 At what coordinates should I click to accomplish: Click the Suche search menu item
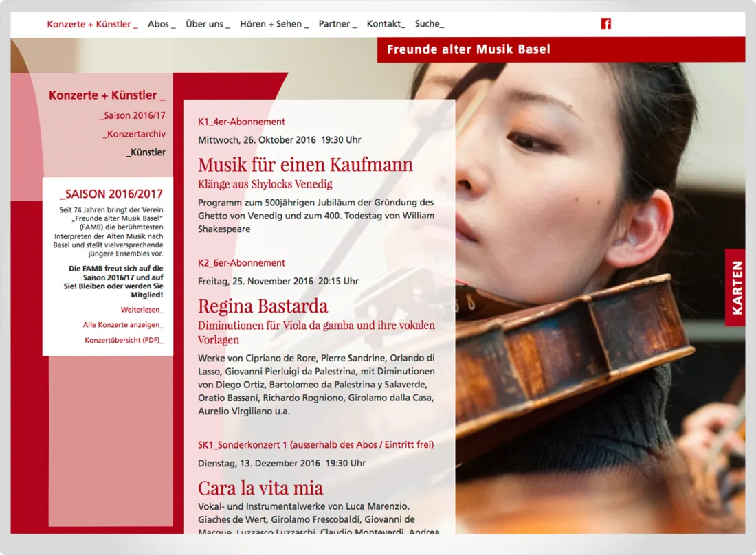click(430, 24)
